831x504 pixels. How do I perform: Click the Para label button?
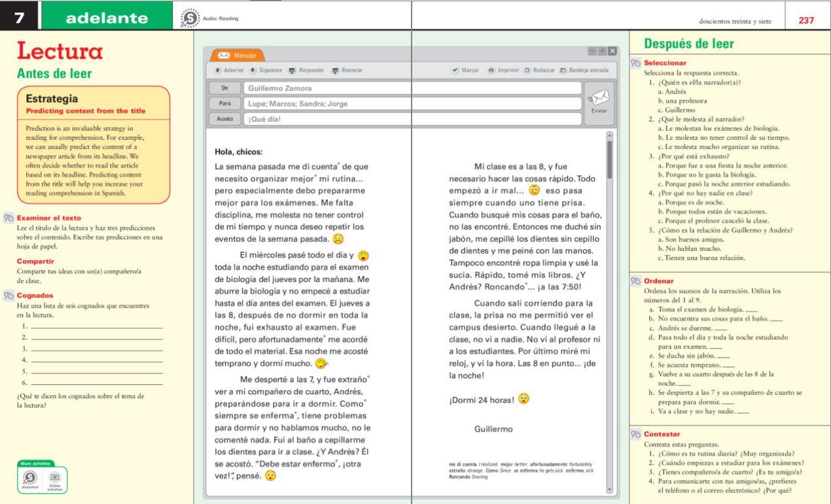click(x=224, y=103)
